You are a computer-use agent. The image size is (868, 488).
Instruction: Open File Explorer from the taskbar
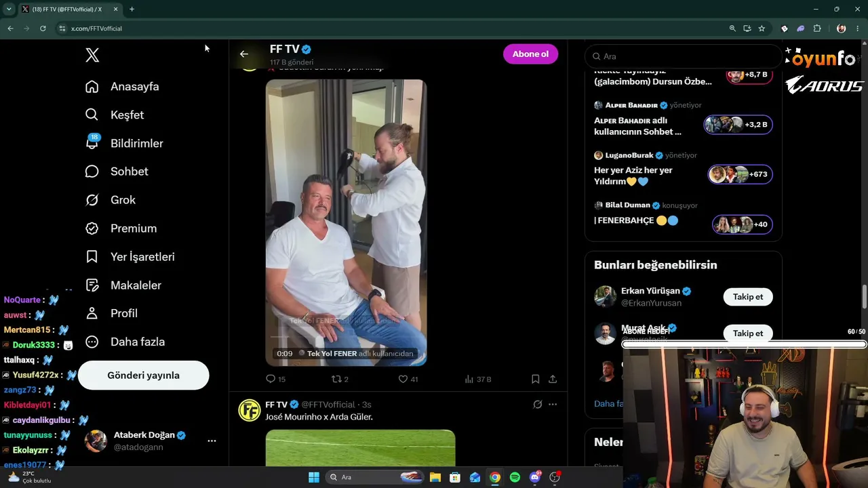pos(435,477)
